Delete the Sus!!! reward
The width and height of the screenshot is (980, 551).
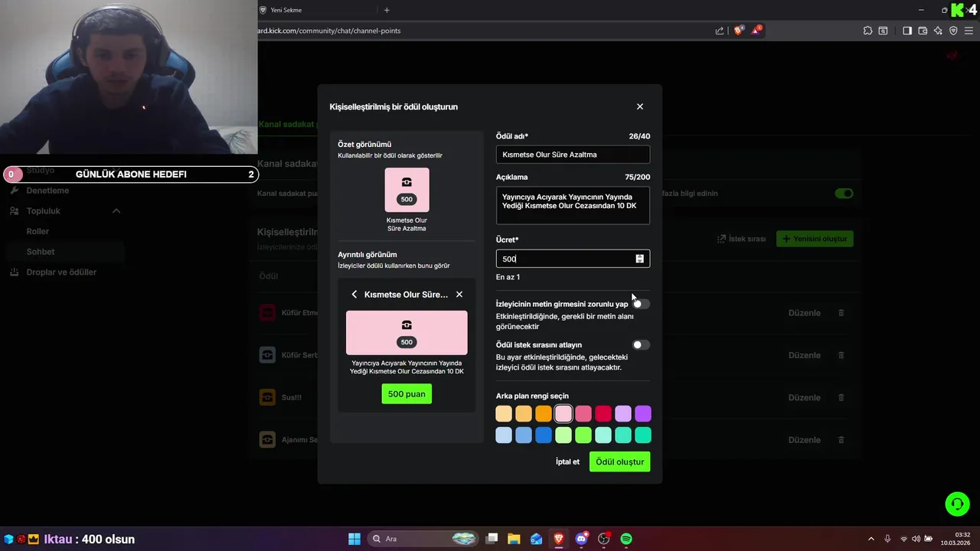point(841,398)
